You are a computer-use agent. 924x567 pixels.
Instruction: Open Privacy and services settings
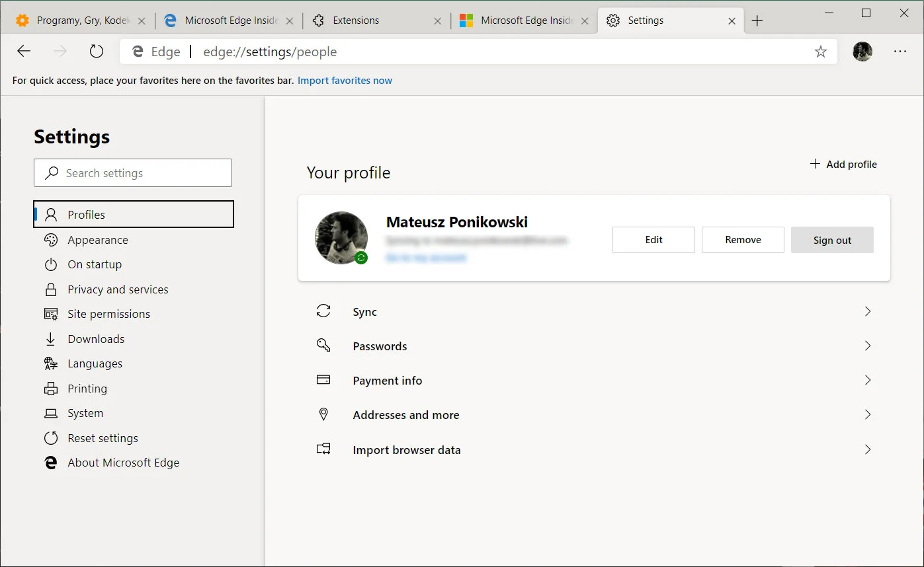[x=118, y=289]
